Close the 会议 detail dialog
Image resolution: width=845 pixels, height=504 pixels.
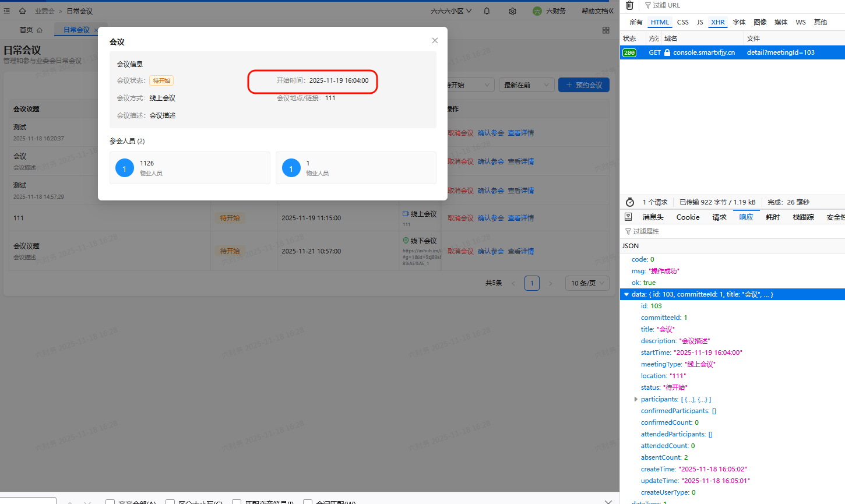tap(435, 41)
